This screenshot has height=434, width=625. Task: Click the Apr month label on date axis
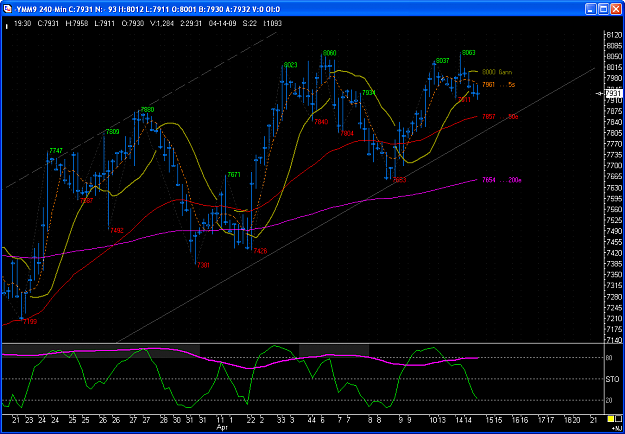tap(222, 425)
